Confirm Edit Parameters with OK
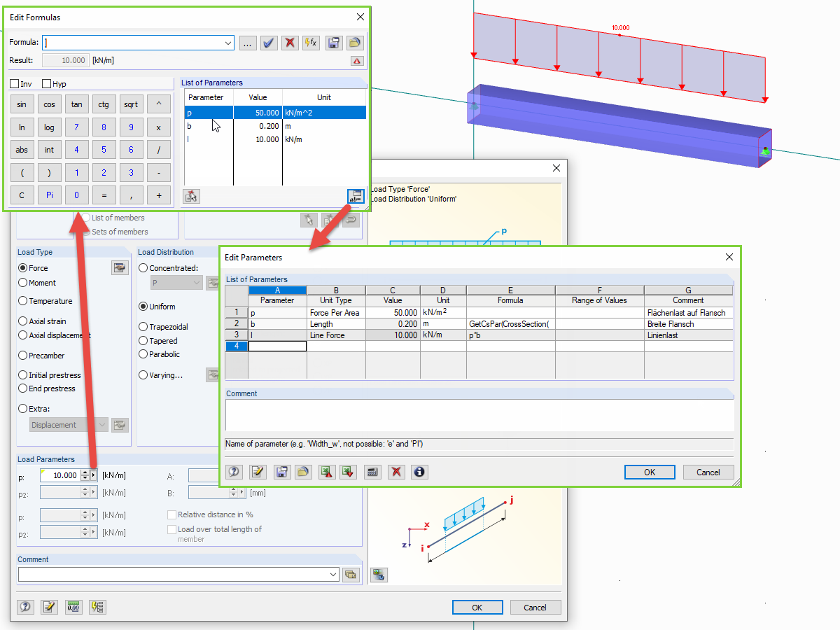Viewport: 840px width, 630px height. coord(650,472)
